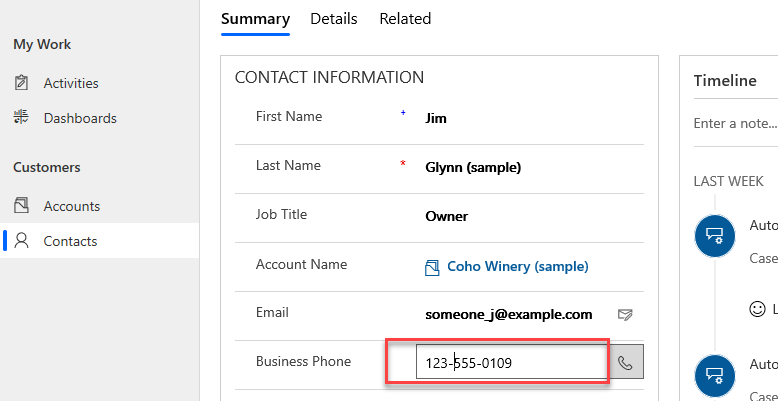Image resolution: width=778 pixels, height=401 pixels.
Task: Click the Coho Winery account icon
Action: tap(432, 267)
